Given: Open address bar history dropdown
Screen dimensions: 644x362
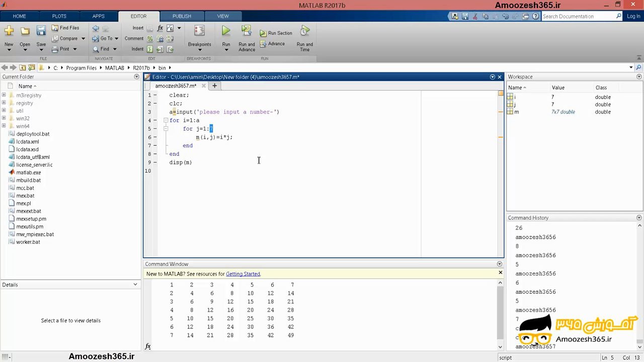Looking at the screenshot, I should click(631, 67).
